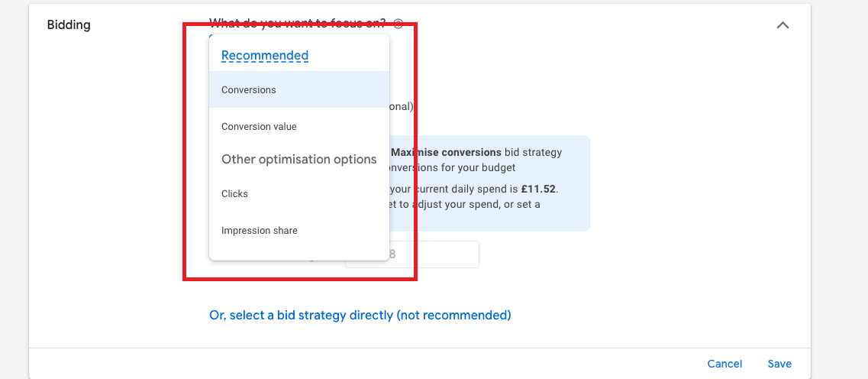Collapse the Bidding section with the chevron
Viewport: 868px width, 379px height.
click(782, 25)
